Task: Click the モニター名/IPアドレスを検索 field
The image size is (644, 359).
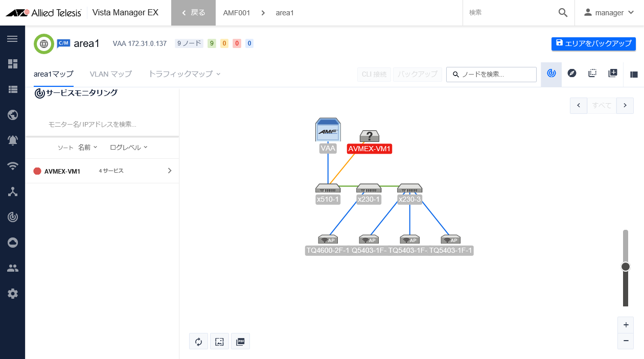Action: pos(102,124)
